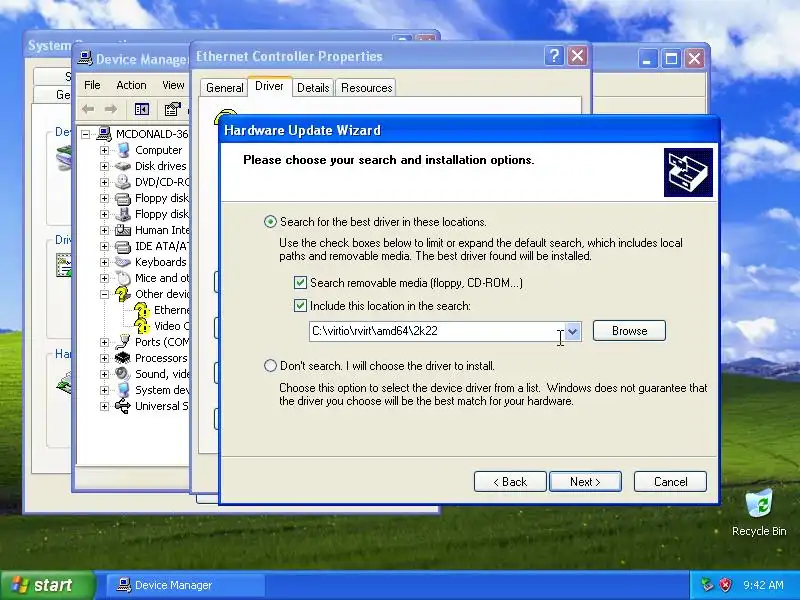Viewport: 800px width, 600px height.
Task: Expand the Disk drives tree node
Action: [104, 166]
